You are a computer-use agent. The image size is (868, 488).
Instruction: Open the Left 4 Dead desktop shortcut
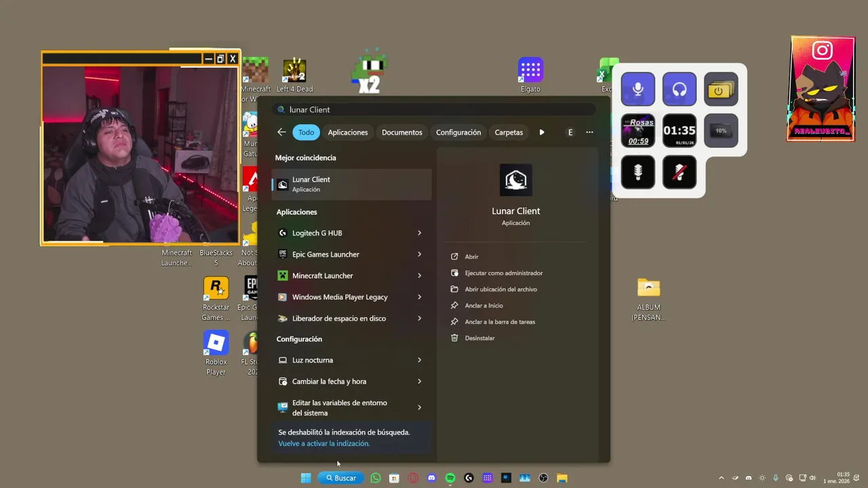coord(294,75)
